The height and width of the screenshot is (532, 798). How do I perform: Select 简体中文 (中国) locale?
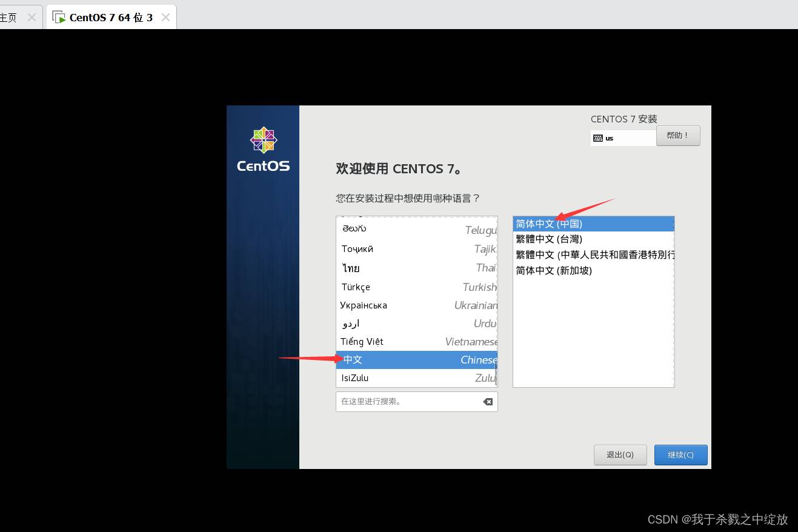(593, 224)
